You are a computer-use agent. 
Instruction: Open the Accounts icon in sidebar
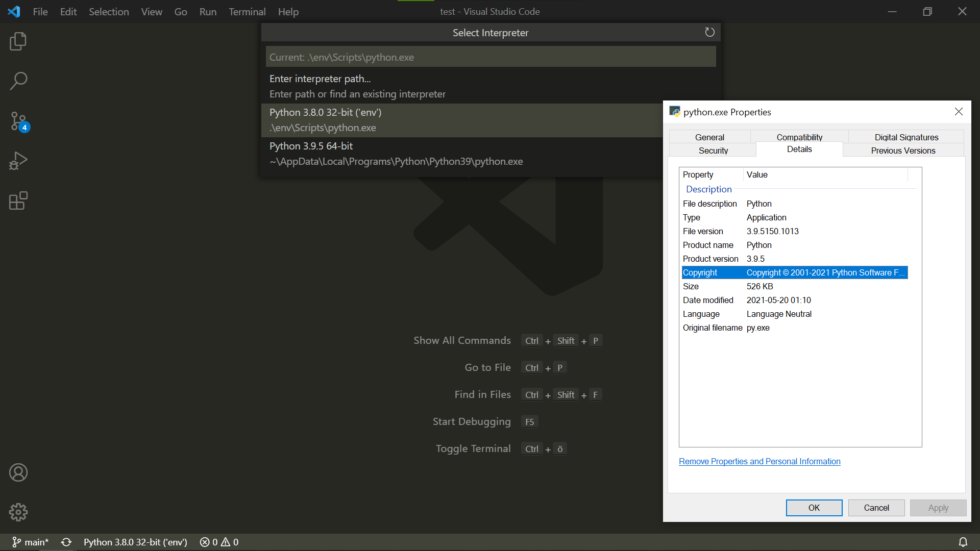18,472
